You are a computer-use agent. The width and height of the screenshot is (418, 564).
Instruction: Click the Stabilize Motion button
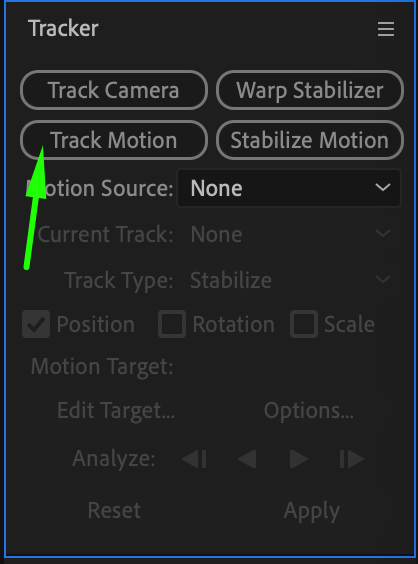[310, 140]
